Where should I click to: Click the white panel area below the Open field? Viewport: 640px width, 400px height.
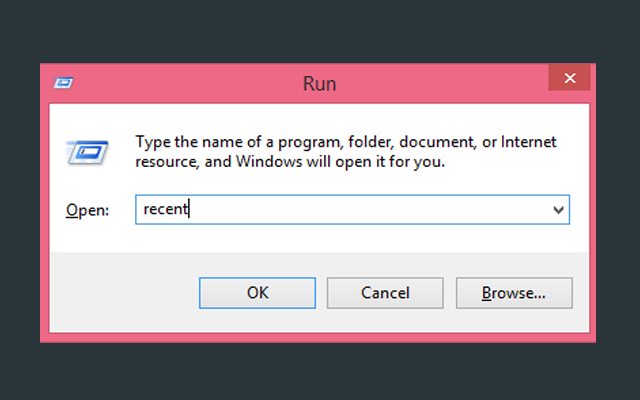point(318,239)
